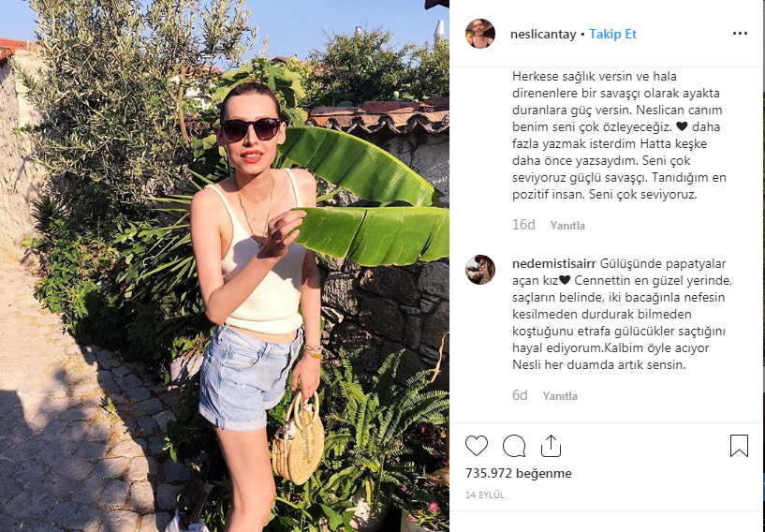Click the black heart emoji in the first comment
765x532 pixels.
click(682, 126)
